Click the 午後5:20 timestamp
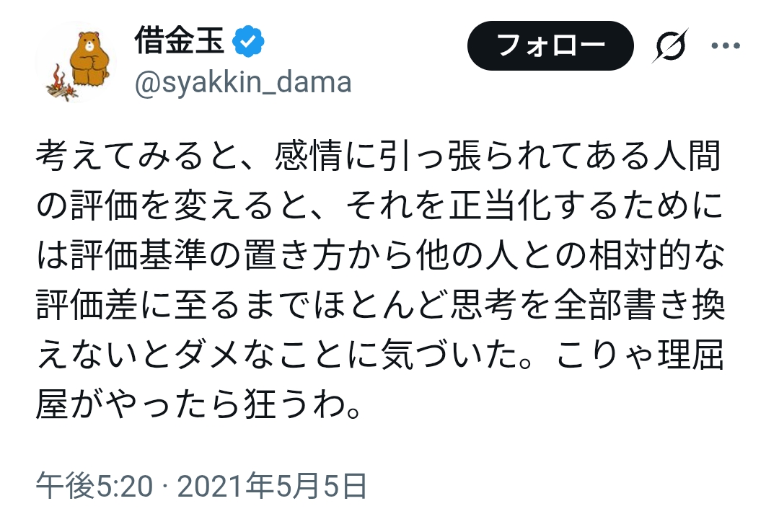This screenshot has height=532, width=779. click(x=94, y=487)
